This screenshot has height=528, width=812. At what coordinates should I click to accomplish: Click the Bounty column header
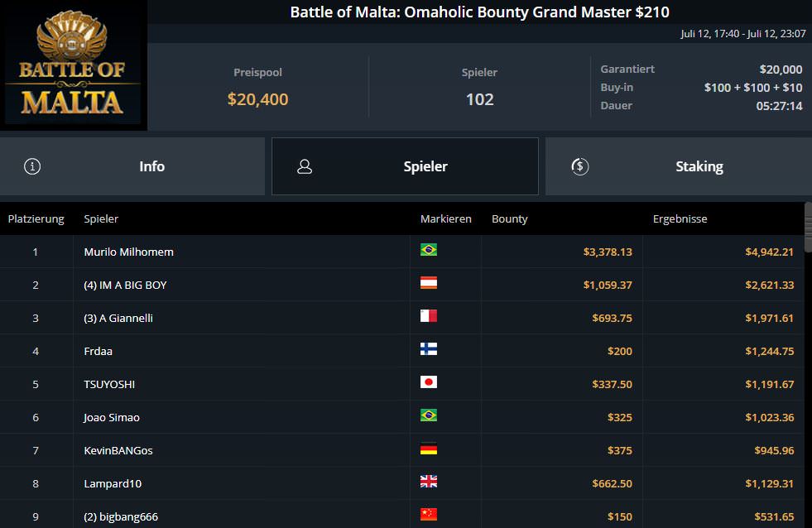(510, 219)
